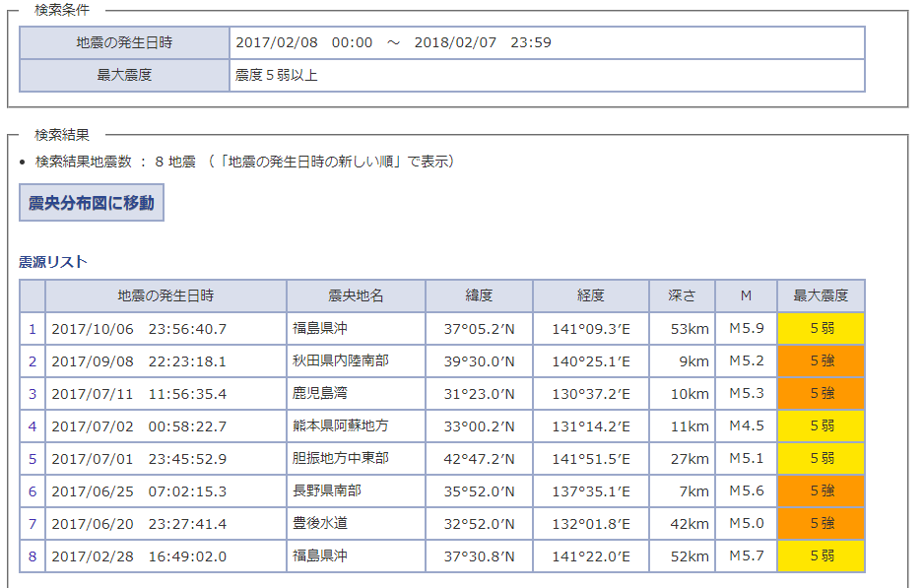Open earthquake entry number 3 link
This screenshot has width=923, height=588.
[x=33, y=394]
